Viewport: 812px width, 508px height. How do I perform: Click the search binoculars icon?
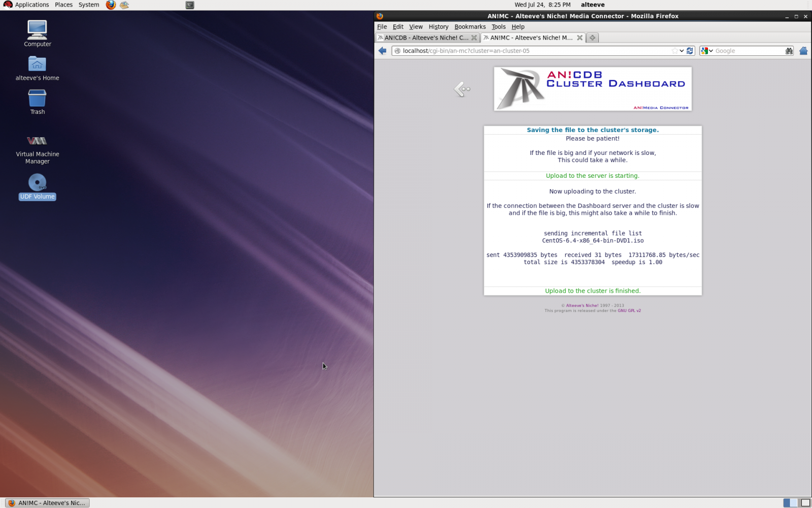coord(789,51)
